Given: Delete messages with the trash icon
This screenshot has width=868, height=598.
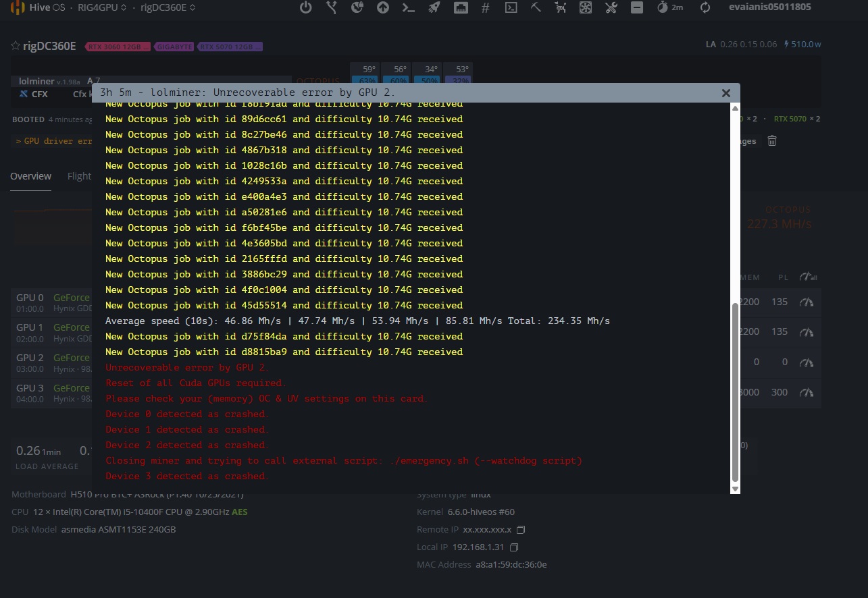Looking at the screenshot, I should pyautogui.click(x=772, y=140).
